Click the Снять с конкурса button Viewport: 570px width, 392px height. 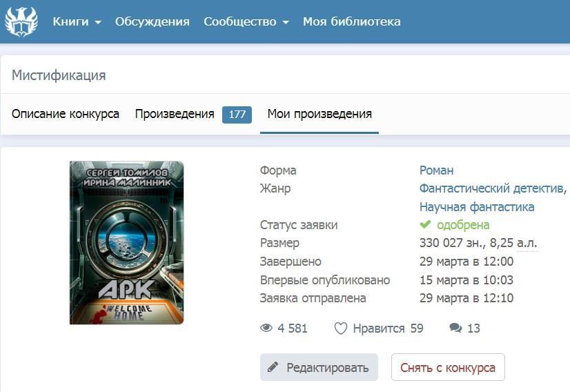click(x=448, y=367)
